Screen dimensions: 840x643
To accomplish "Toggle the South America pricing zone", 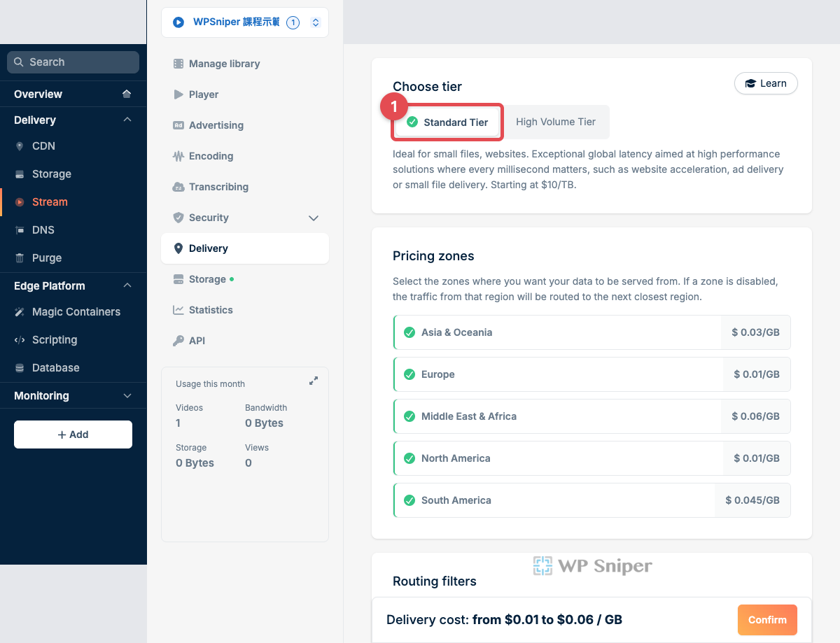I will pyautogui.click(x=592, y=500).
